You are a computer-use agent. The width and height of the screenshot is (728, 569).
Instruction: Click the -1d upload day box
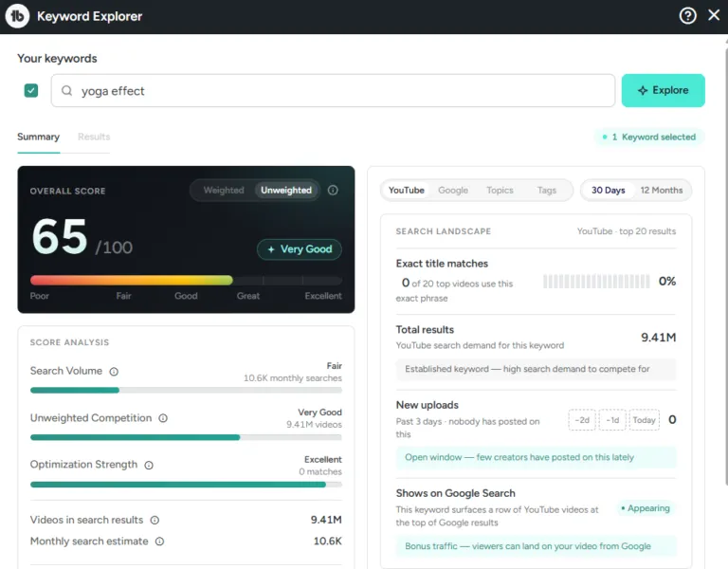pyautogui.click(x=612, y=420)
